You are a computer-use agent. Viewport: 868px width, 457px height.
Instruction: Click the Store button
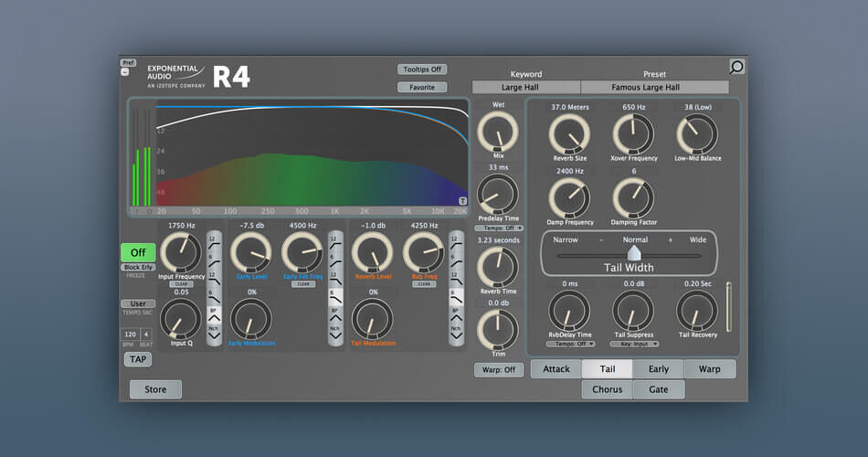[x=155, y=389]
